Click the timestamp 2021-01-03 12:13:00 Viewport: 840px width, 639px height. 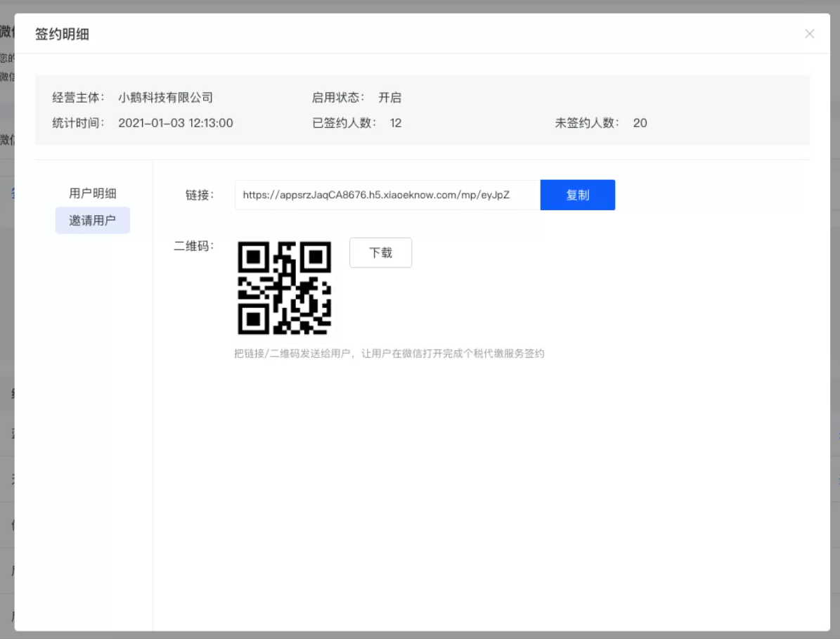pyautogui.click(x=176, y=123)
